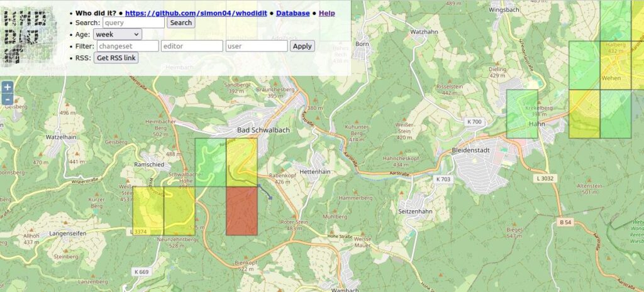Viewport: 644px width, 292px height.
Task: Click the K 703 road shield
Action: tap(443, 179)
